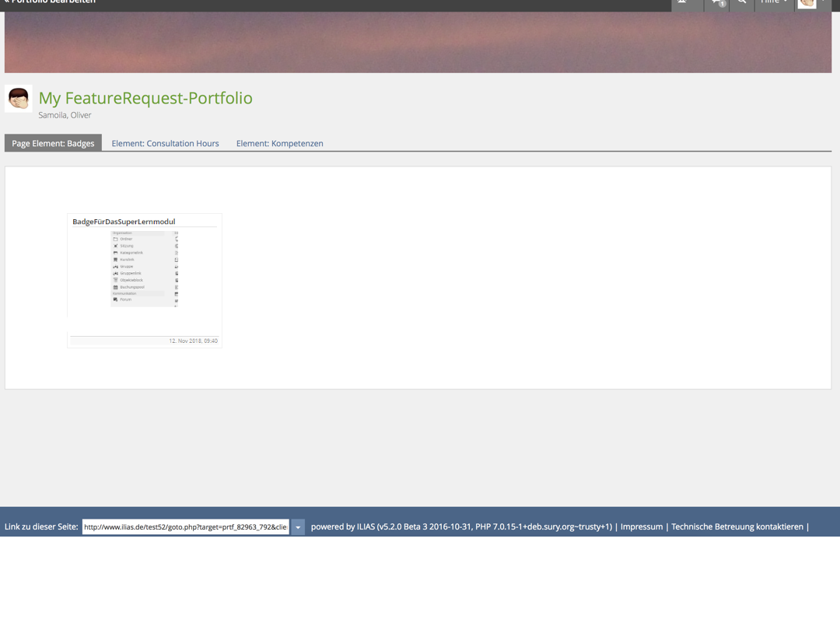Image resolution: width=840 pixels, height=626 pixels.
Task: Click the portfolio owner's avatar picture
Action: click(x=18, y=99)
